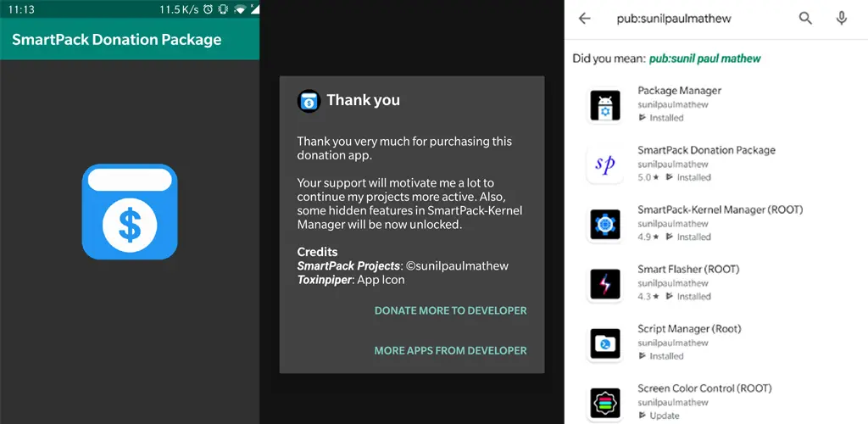This screenshot has height=424, width=868.
Task: Tap the microphone voice search icon
Action: 842,19
